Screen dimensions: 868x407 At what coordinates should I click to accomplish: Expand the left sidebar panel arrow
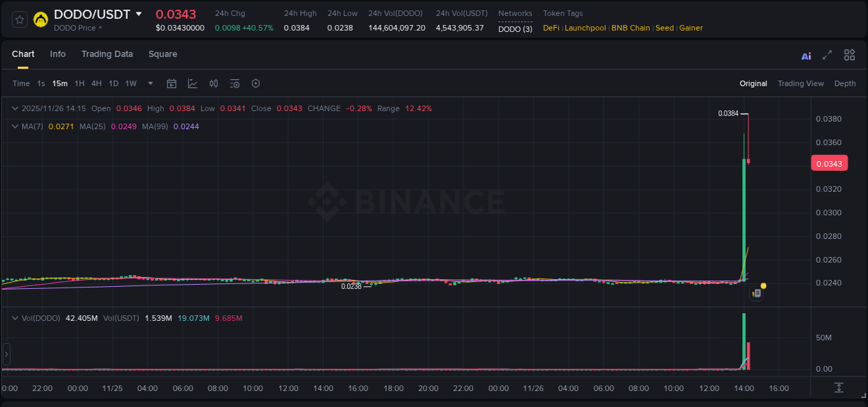[6, 354]
